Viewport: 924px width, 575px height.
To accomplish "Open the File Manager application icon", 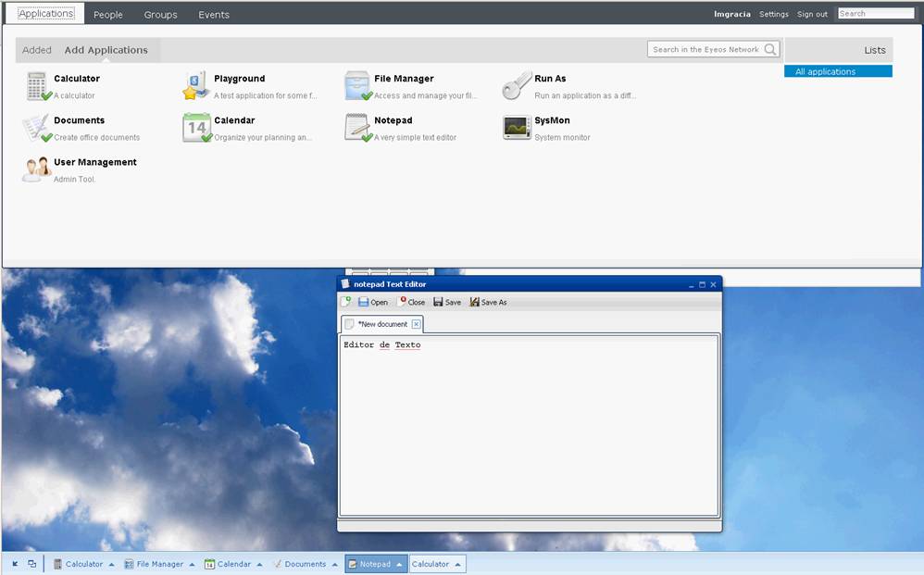I will click(357, 86).
